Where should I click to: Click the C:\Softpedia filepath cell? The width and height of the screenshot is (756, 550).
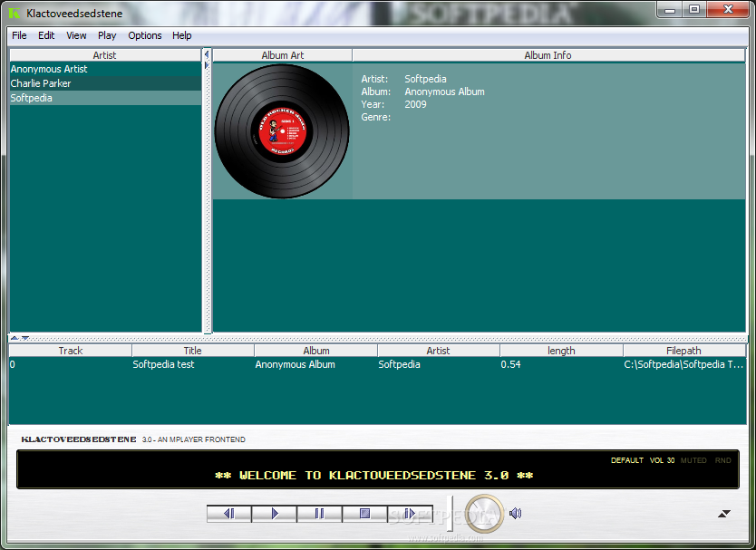click(x=684, y=364)
